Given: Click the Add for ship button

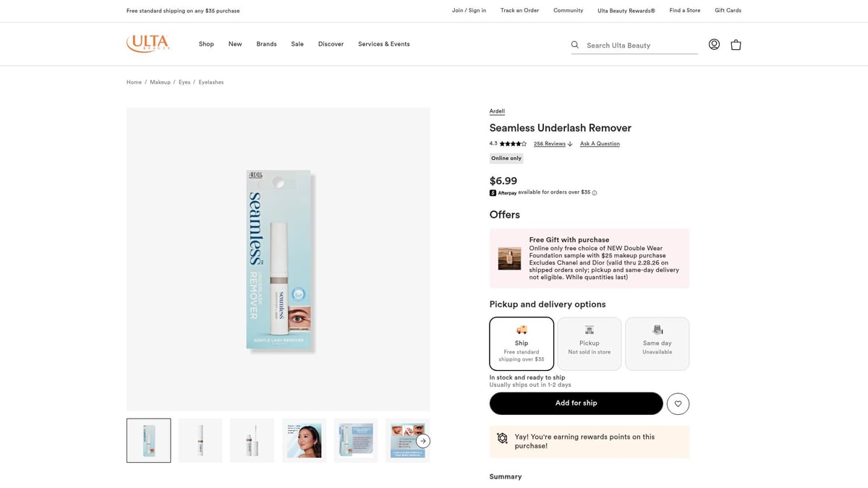Looking at the screenshot, I should coord(576,403).
